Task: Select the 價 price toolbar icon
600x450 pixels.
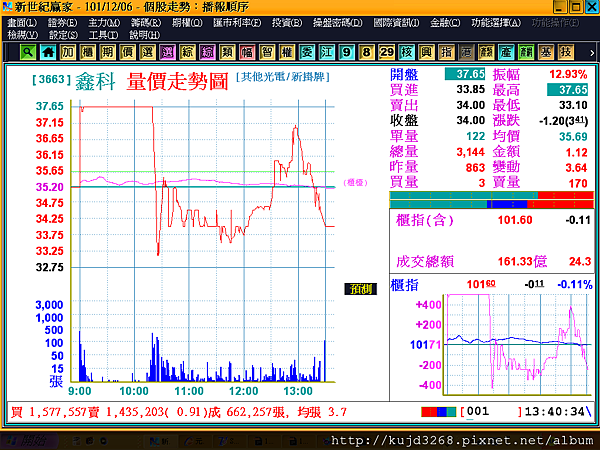Action: click(x=128, y=52)
